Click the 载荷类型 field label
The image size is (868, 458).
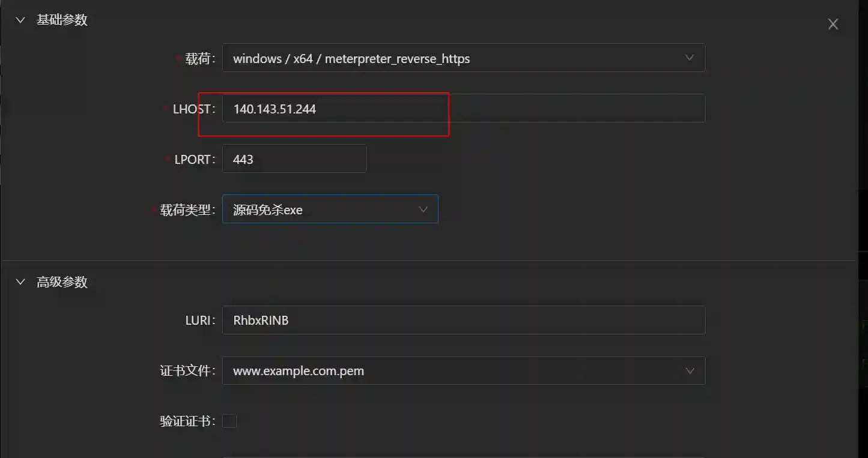(186, 210)
